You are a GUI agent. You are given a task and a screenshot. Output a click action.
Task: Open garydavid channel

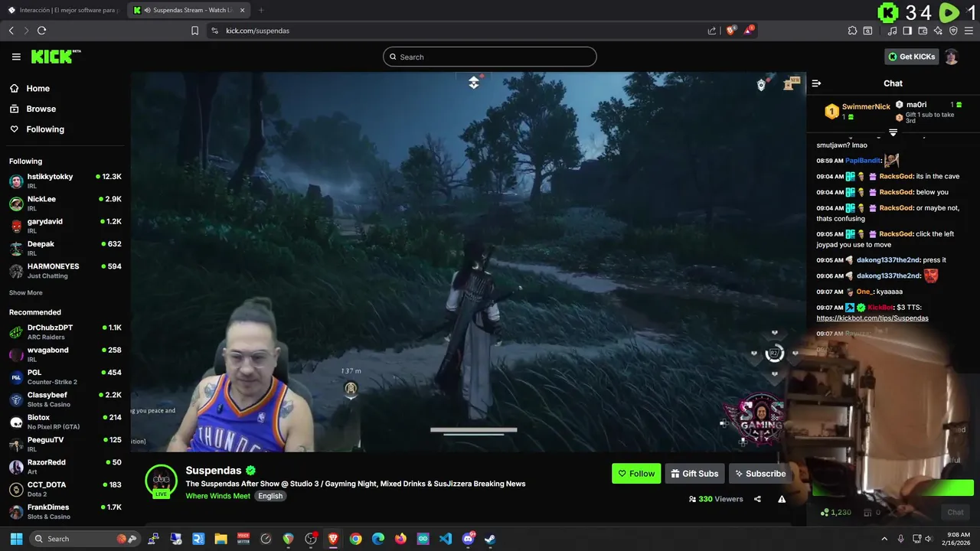tap(65, 226)
